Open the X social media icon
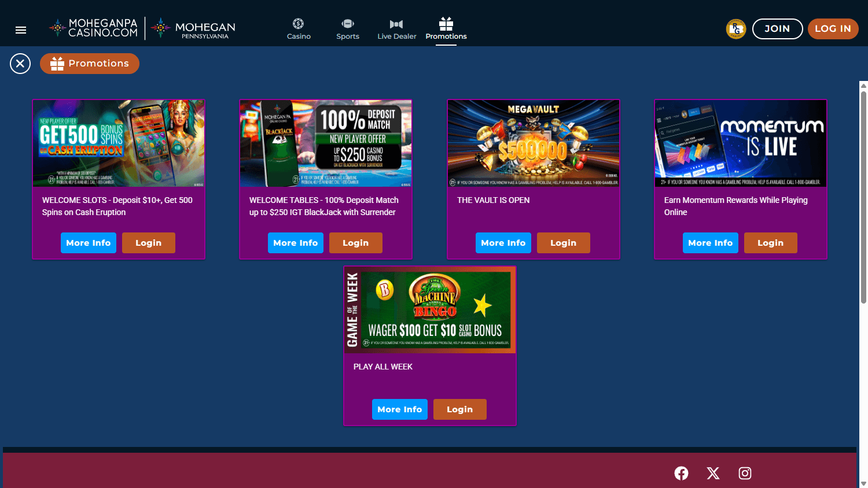The image size is (868, 488). click(x=713, y=473)
